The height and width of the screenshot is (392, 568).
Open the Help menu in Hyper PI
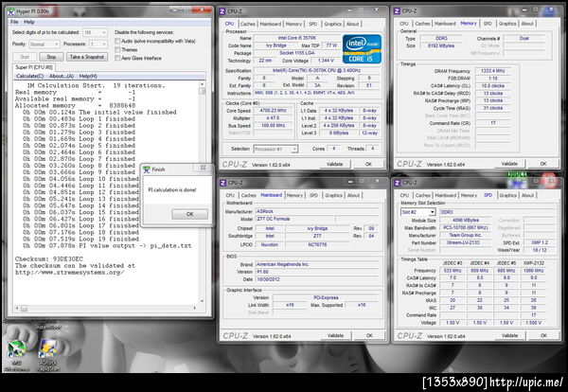tap(28, 22)
